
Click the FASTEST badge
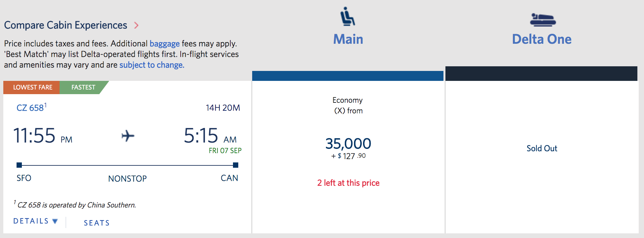tap(83, 88)
